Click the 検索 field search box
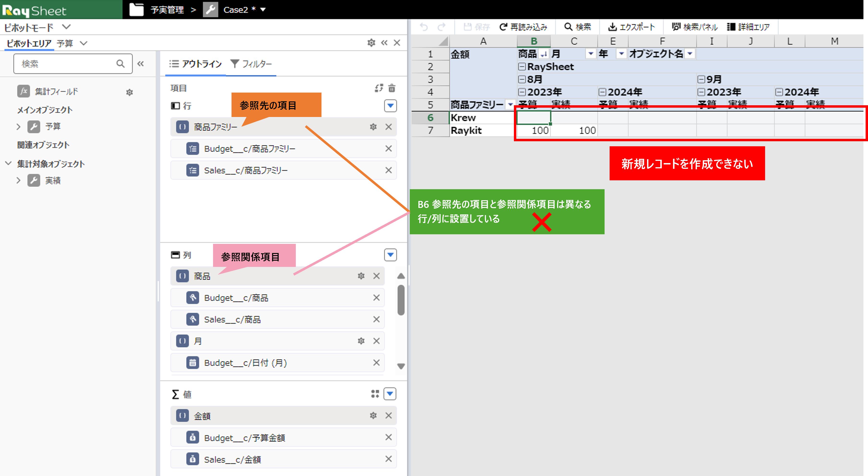Image resolution: width=868 pixels, height=476 pixels. click(x=73, y=64)
